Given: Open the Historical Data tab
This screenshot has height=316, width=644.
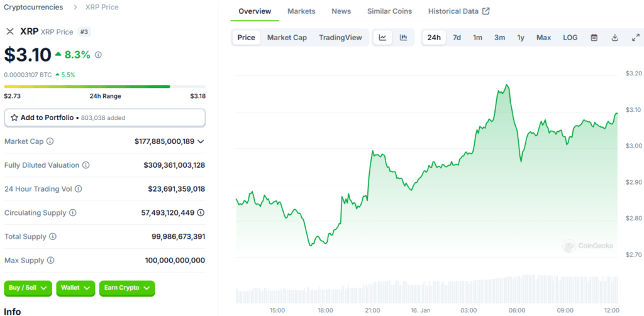Looking at the screenshot, I should [453, 11].
